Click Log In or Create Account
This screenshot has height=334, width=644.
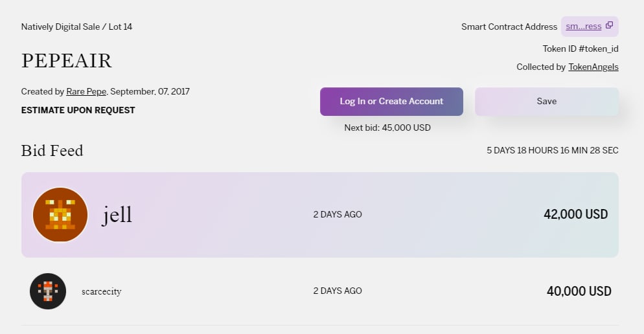[391, 102]
